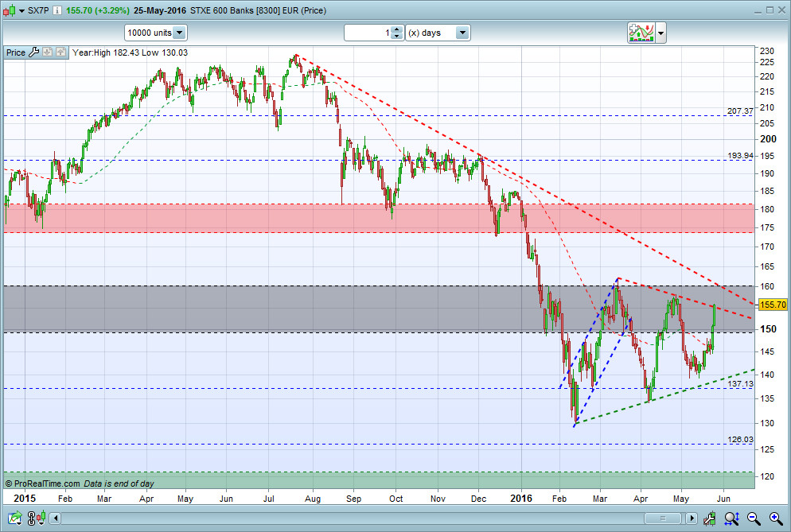
Task: Open Price settings wrench icon
Action: click(x=34, y=52)
